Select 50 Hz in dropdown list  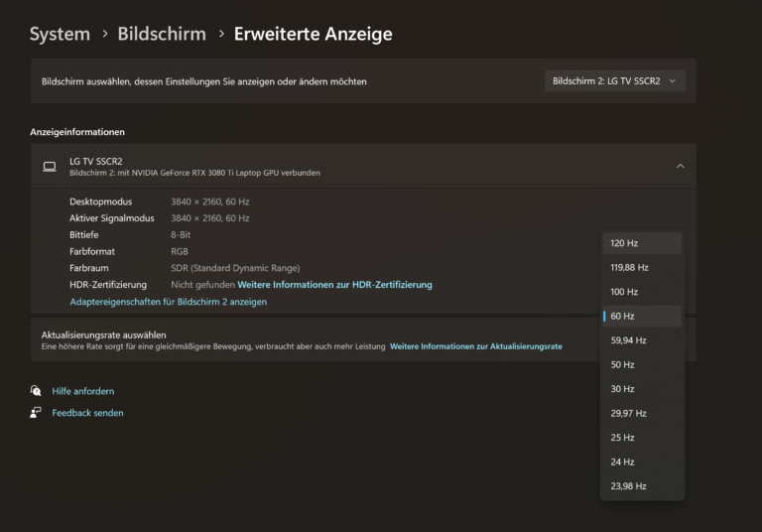(642, 364)
